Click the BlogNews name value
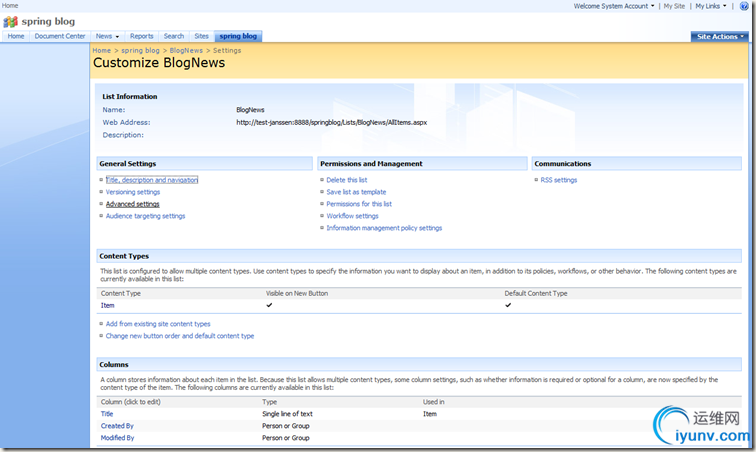 pyautogui.click(x=250, y=110)
